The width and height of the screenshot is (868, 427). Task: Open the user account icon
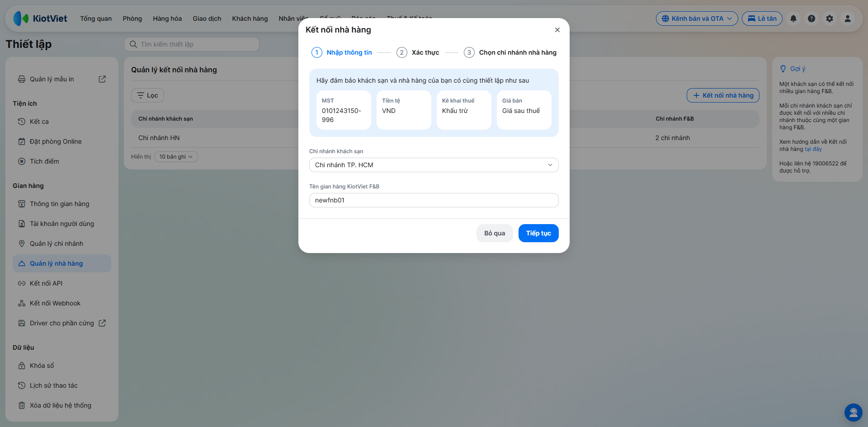point(848,19)
